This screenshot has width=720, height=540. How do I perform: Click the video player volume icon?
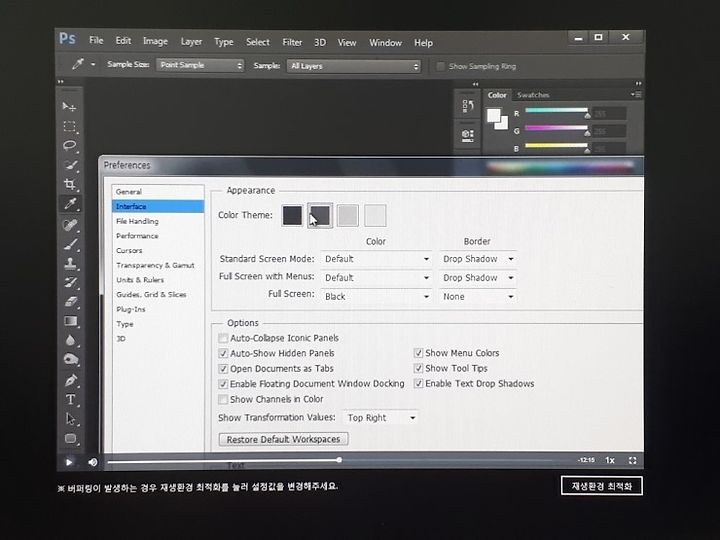click(93, 462)
